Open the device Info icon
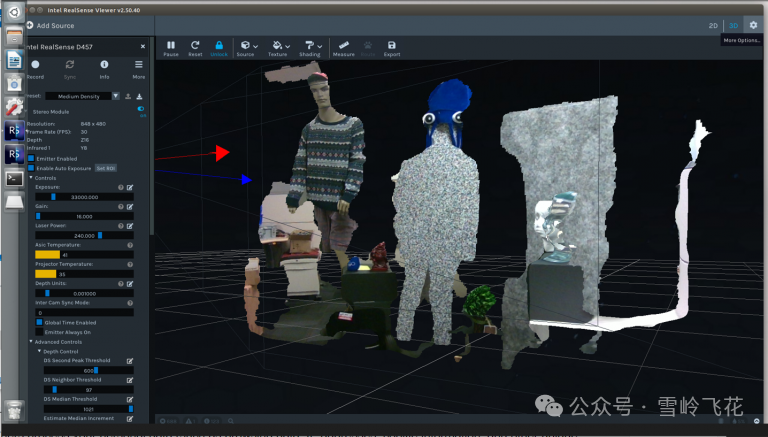Viewport: 768px width, 437px height. tap(104, 65)
